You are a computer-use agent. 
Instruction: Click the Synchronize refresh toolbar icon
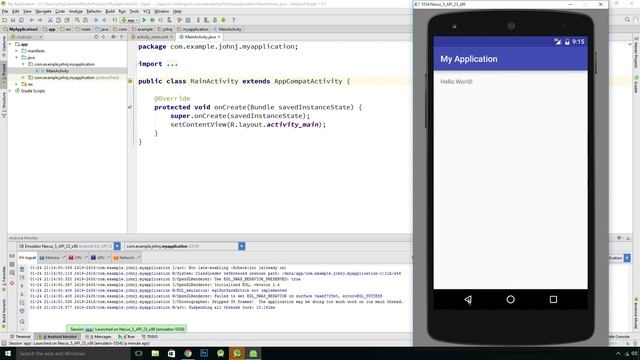[x=21, y=20]
